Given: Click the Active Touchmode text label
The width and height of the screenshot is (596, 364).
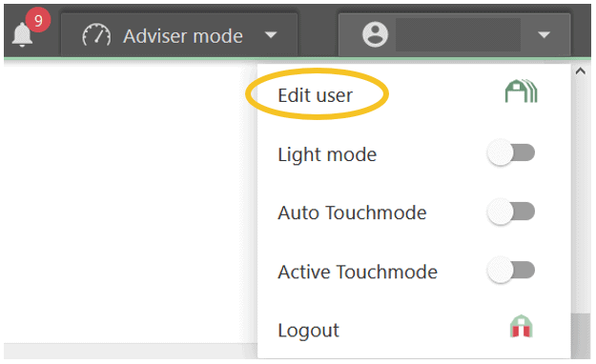Looking at the screenshot, I should tap(358, 273).
